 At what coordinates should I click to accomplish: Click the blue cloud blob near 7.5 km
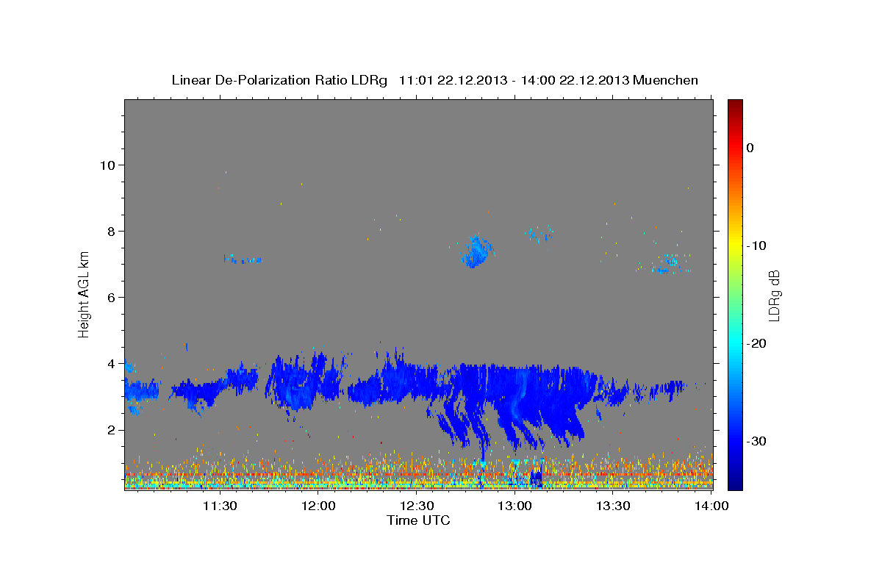[x=476, y=252]
